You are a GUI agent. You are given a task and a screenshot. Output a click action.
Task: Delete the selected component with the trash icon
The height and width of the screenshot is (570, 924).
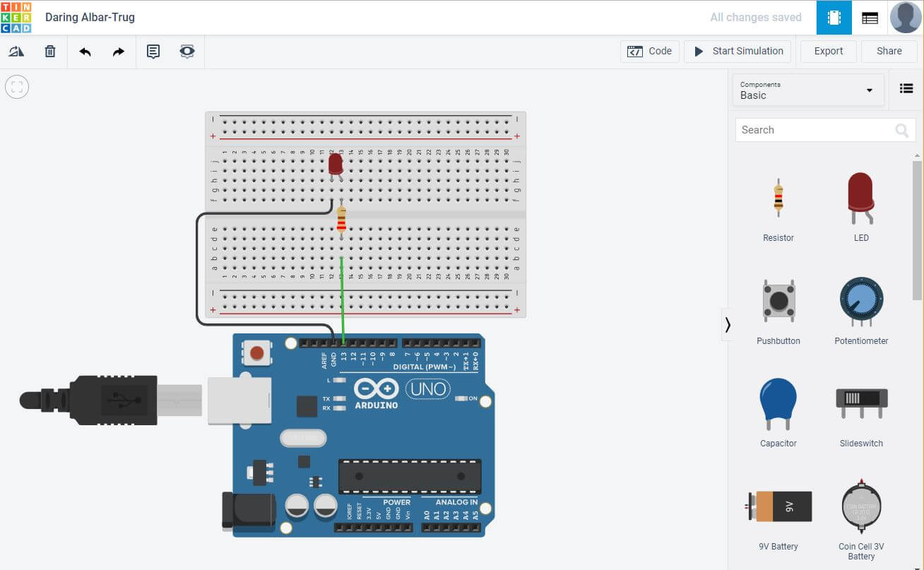49,51
